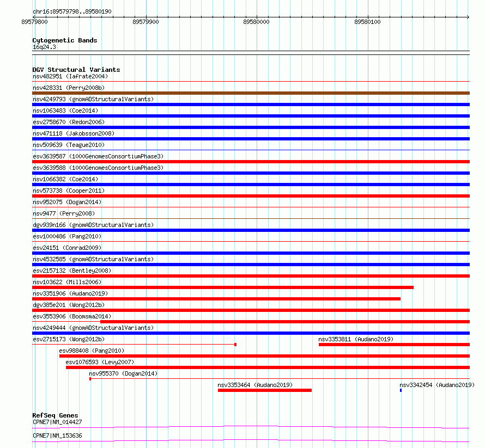Click the red nsv103622 Mills2006 bar
The image size is (485, 448).
click(223, 287)
